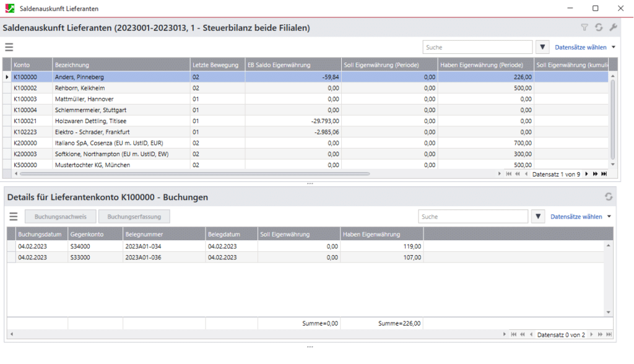
Task: Sort by Haben Eigenwährung (Periode) header
Action: [x=485, y=65]
